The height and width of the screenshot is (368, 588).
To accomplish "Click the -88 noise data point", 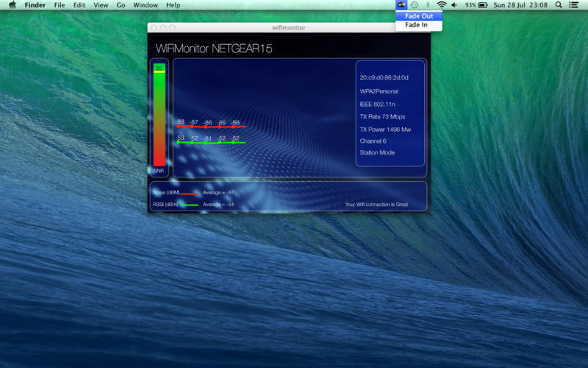I will pos(179,127).
